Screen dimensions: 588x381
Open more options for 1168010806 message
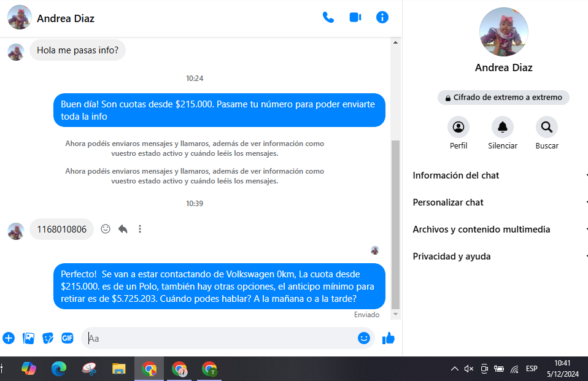tap(140, 229)
